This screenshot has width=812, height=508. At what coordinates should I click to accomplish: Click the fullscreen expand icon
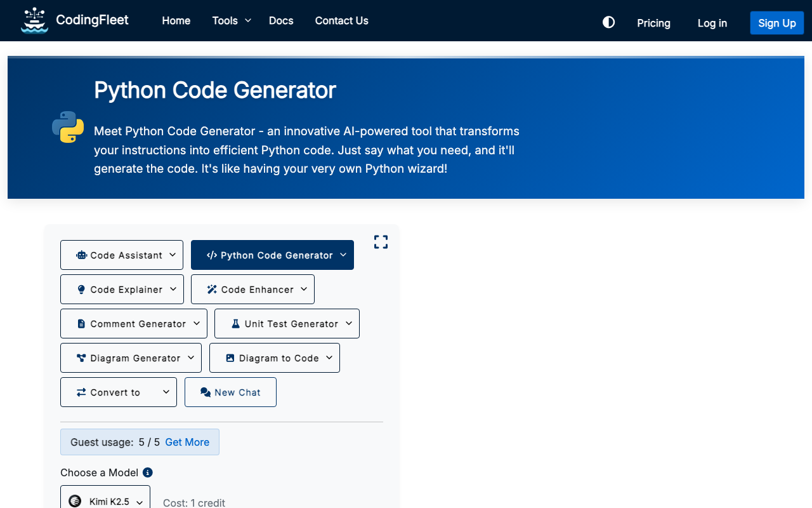click(x=381, y=242)
